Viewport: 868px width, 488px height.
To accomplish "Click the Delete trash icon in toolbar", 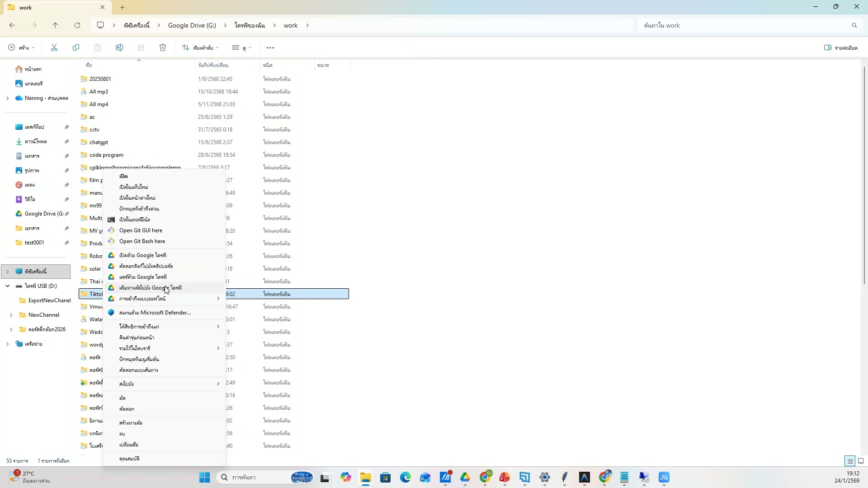I will [163, 48].
